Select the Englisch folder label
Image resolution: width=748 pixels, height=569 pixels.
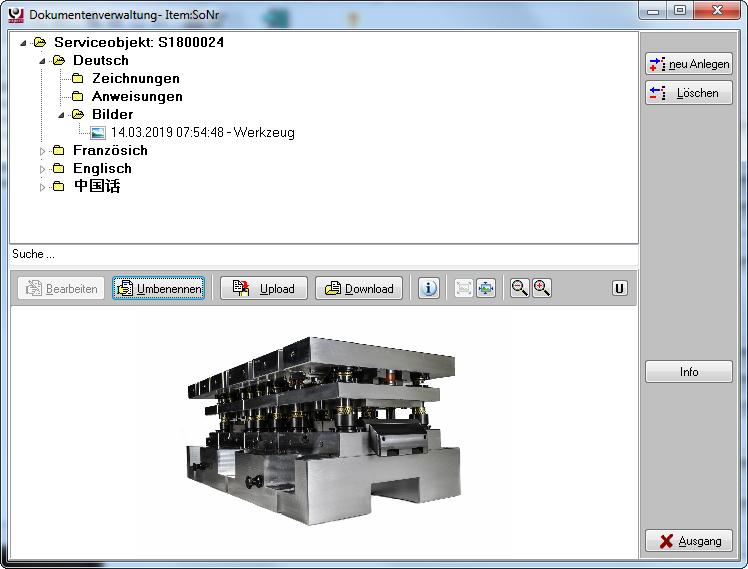(102, 168)
